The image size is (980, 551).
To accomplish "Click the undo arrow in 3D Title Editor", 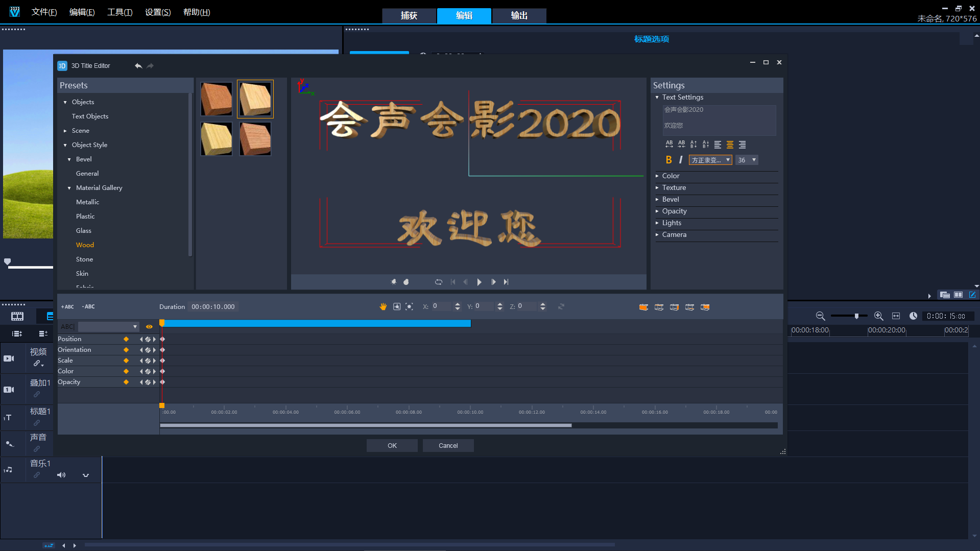I will tap(138, 66).
